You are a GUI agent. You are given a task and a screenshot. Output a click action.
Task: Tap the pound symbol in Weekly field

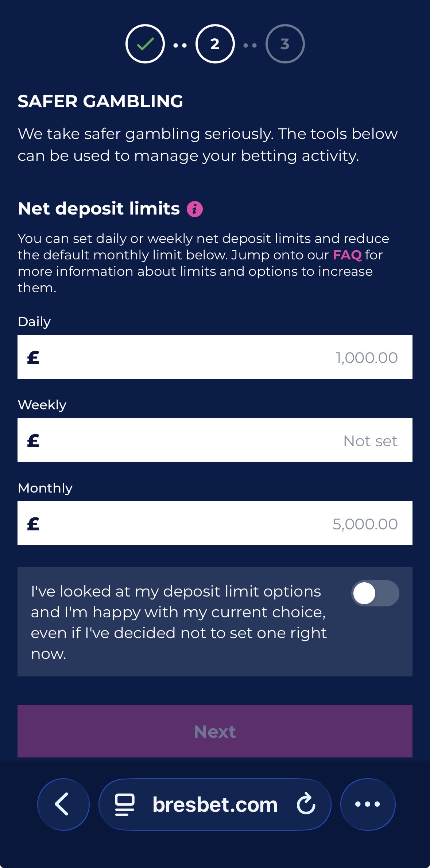pos(33,441)
